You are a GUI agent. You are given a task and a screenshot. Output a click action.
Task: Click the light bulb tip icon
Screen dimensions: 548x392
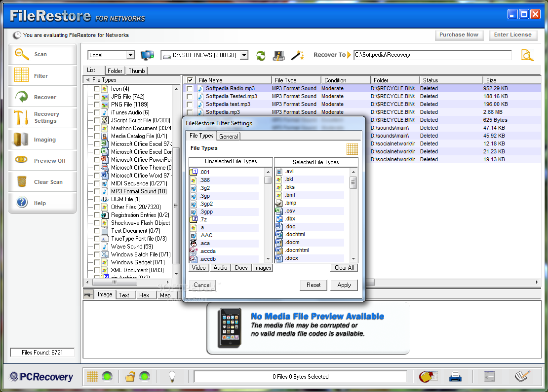(x=172, y=376)
